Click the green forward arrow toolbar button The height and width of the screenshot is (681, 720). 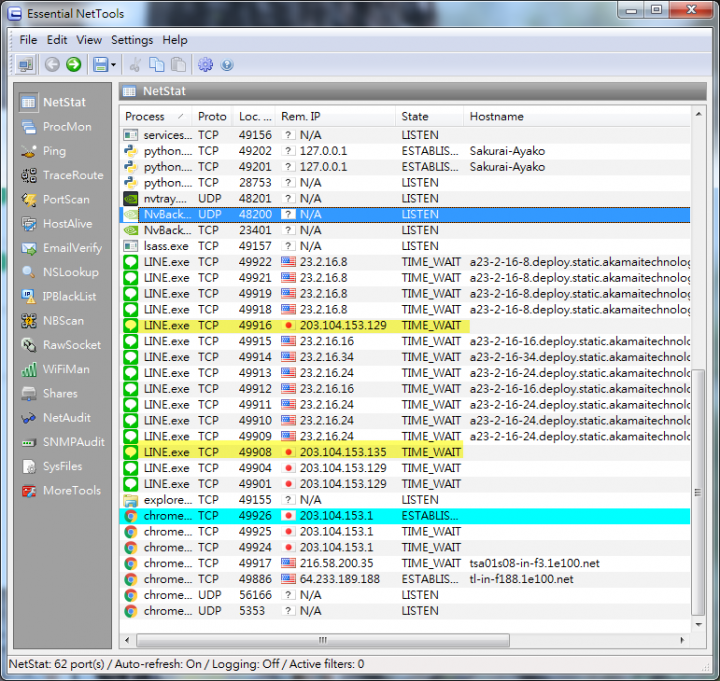pos(73,65)
